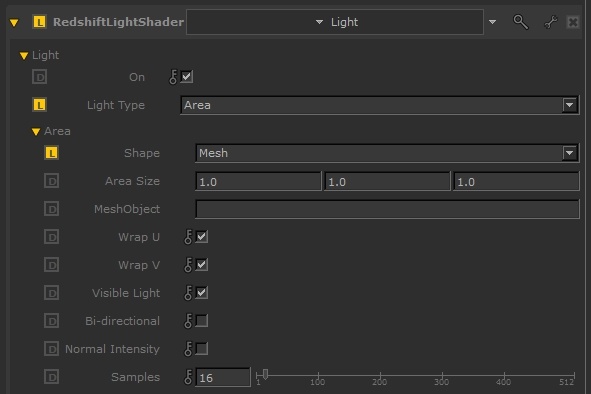Image resolution: width=591 pixels, height=394 pixels.
Task: Open the wrench settings icon
Action: pyautogui.click(x=551, y=22)
